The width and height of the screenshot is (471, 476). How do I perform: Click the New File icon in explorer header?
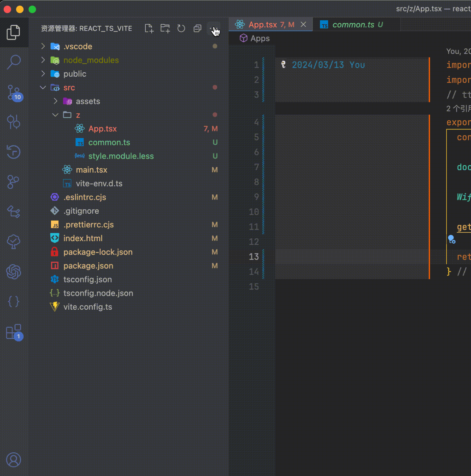click(x=149, y=29)
